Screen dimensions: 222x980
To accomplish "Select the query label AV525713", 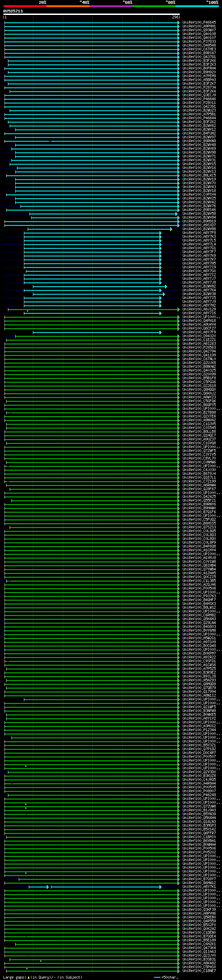I will pyautogui.click(x=13, y=11).
